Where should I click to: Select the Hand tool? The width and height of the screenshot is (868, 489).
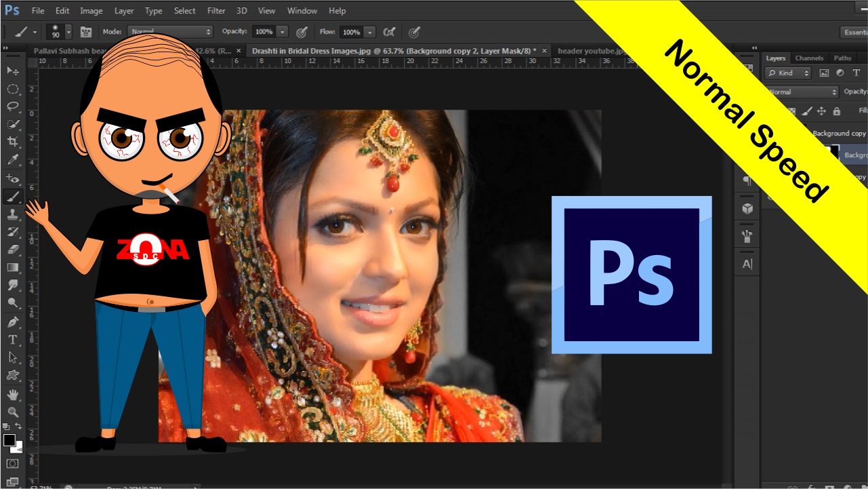click(x=13, y=394)
